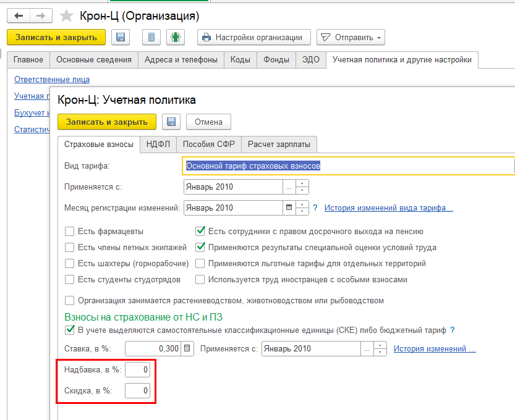Viewport: 515px width, 420px height.
Task: Click the spinner beside the Применяется с tariff field
Action: point(302,187)
